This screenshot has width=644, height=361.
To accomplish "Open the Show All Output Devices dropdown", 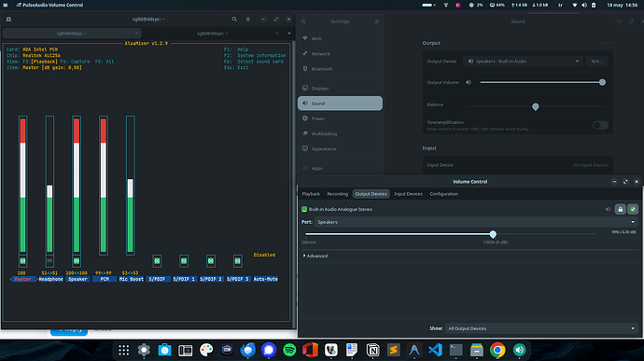I will [541, 328].
